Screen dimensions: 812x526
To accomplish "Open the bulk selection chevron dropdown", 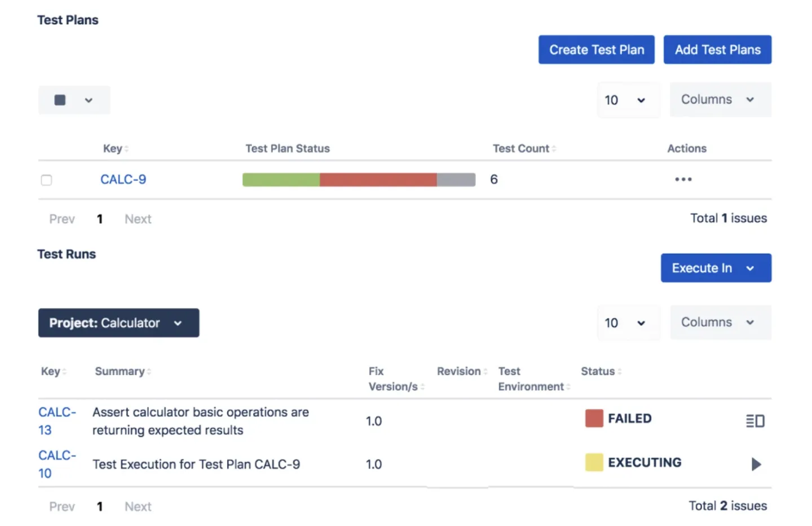I will coord(89,100).
